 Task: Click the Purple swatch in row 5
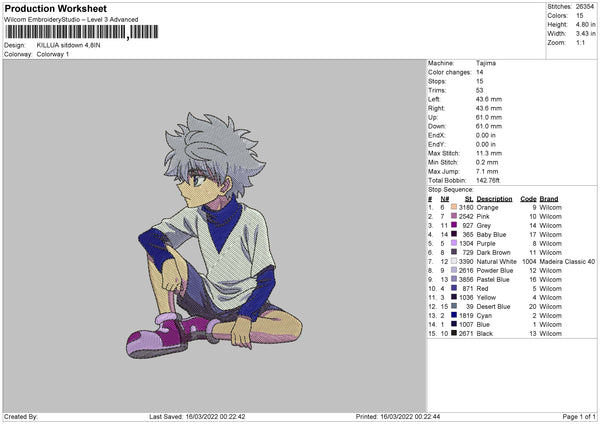454,243
